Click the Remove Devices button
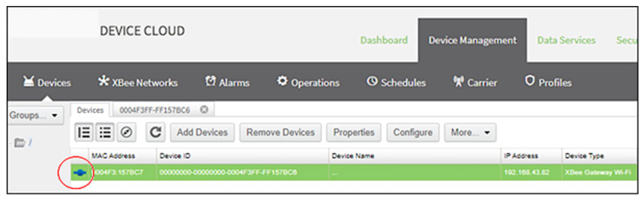This screenshot has width=644, height=199. point(280,132)
